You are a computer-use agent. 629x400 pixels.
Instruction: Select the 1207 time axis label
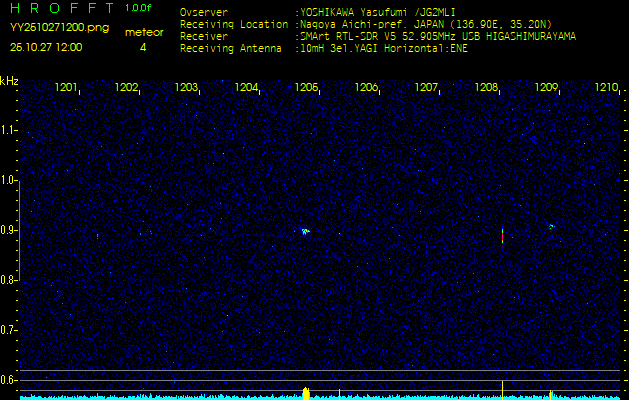[x=426, y=88]
